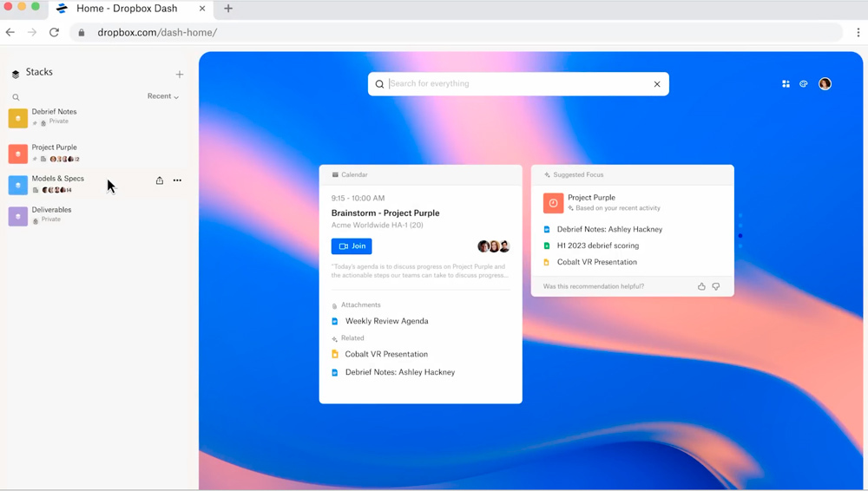Go forward in browser
The image size is (868, 491).
[32, 32]
